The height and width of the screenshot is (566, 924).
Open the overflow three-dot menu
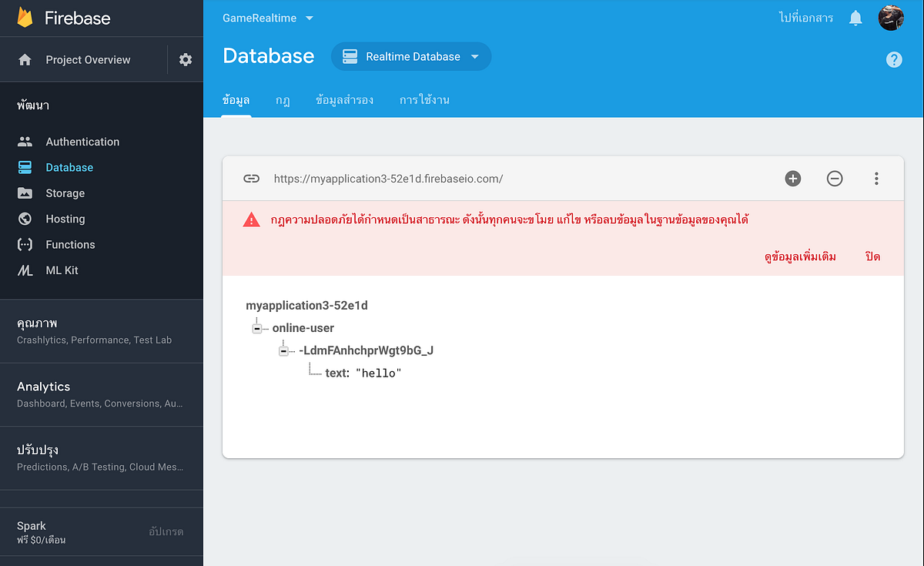876,178
